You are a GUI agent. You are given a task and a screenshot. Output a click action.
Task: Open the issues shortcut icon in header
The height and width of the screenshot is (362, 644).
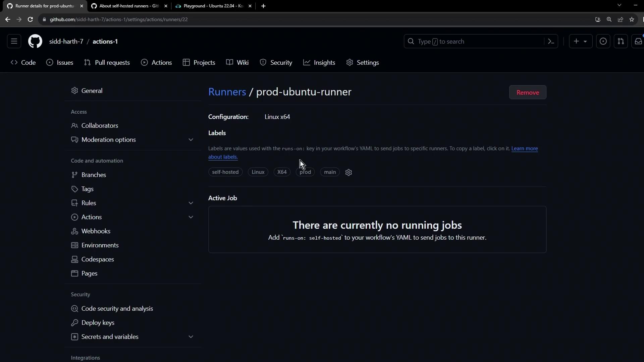pyautogui.click(x=603, y=42)
